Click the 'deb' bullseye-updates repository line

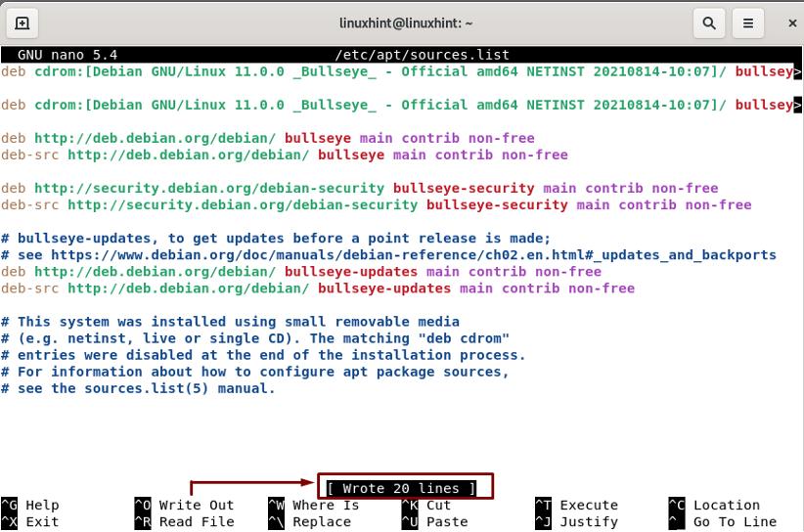(x=301, y=271)
